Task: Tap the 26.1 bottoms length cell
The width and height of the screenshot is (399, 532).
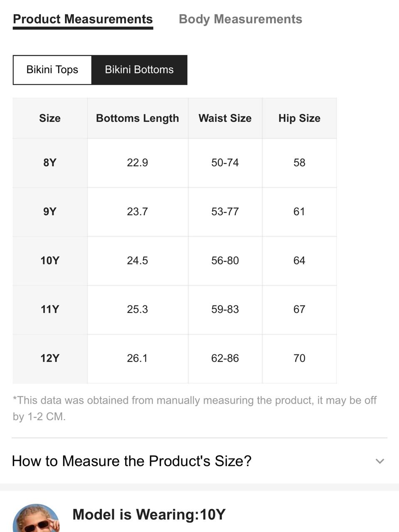Action: 138,359
